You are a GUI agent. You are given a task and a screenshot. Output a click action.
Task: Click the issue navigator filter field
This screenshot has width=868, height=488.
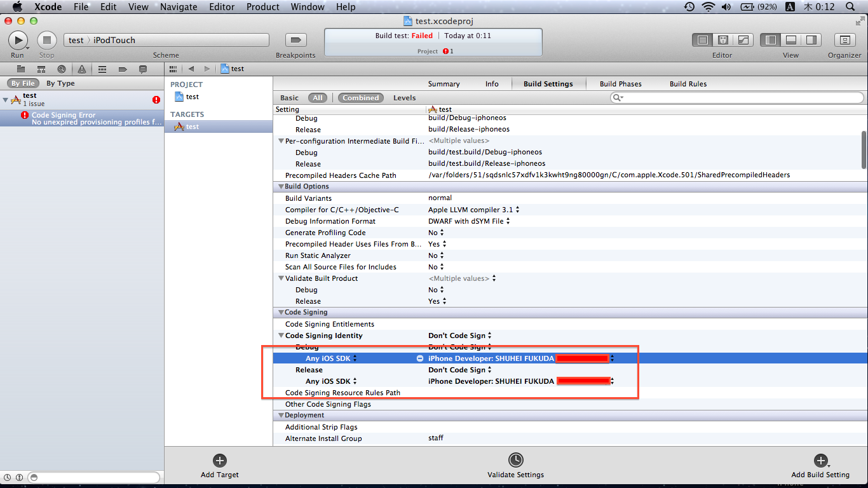coord(94,477)
